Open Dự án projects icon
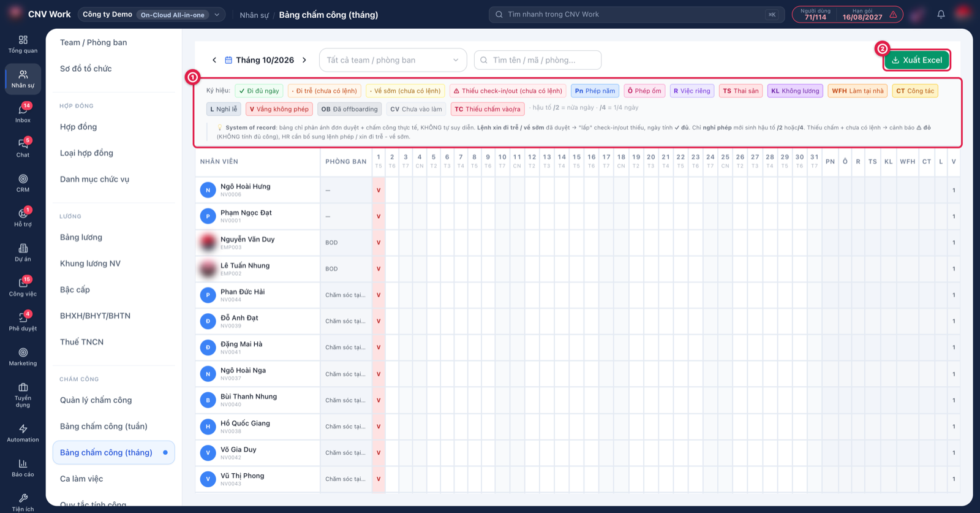The height and width of the screenshot is (513, 980). point(23,253)
